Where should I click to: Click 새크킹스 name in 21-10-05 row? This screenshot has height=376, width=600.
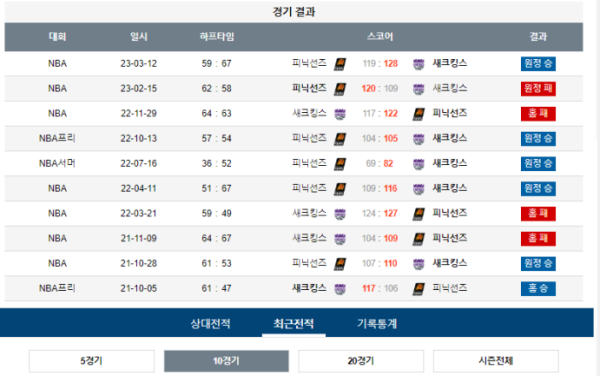point(309,288)
